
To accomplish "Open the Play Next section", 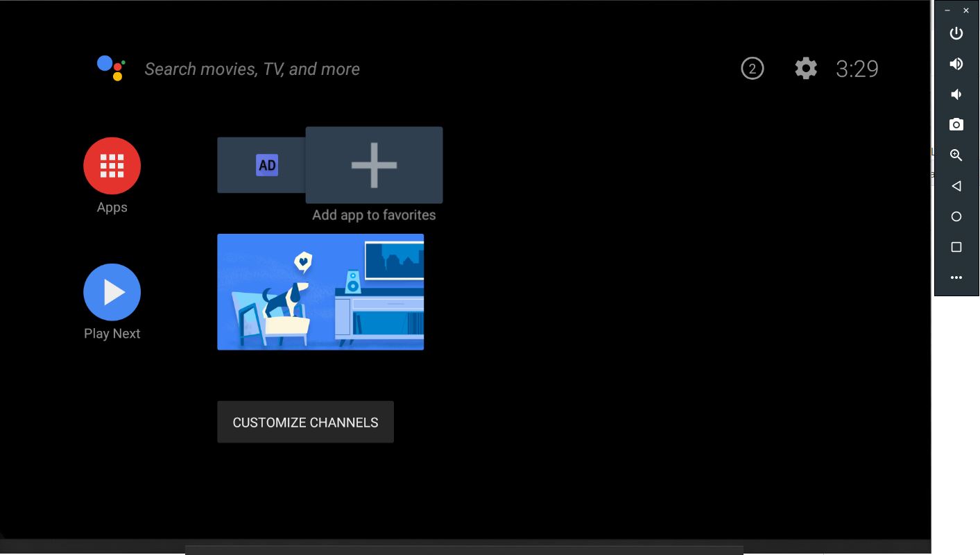I will click(x=112, y=292).
